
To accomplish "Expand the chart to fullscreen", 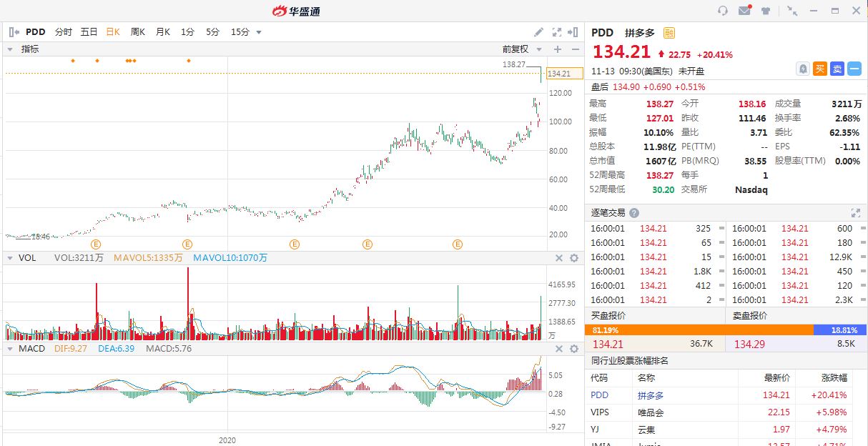I will tap(557, 32).
